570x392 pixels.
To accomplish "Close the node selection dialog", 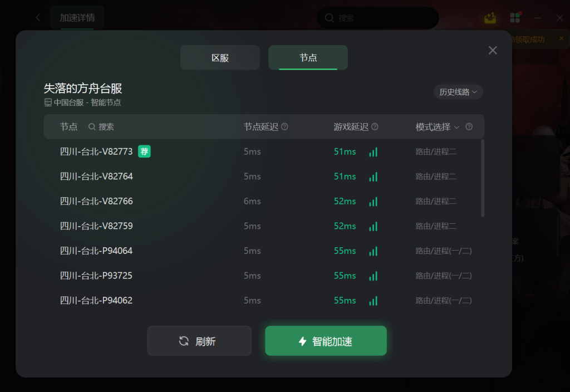I will (493, 50).
